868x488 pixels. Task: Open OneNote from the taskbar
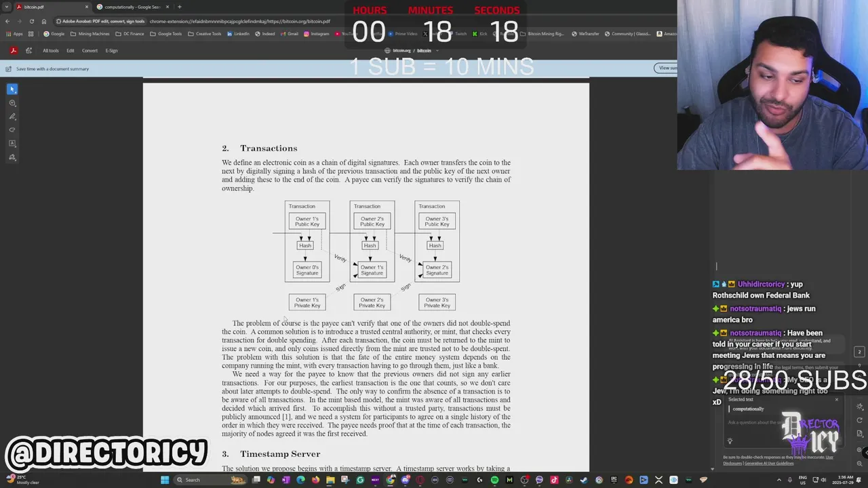[x=285, y=480]
